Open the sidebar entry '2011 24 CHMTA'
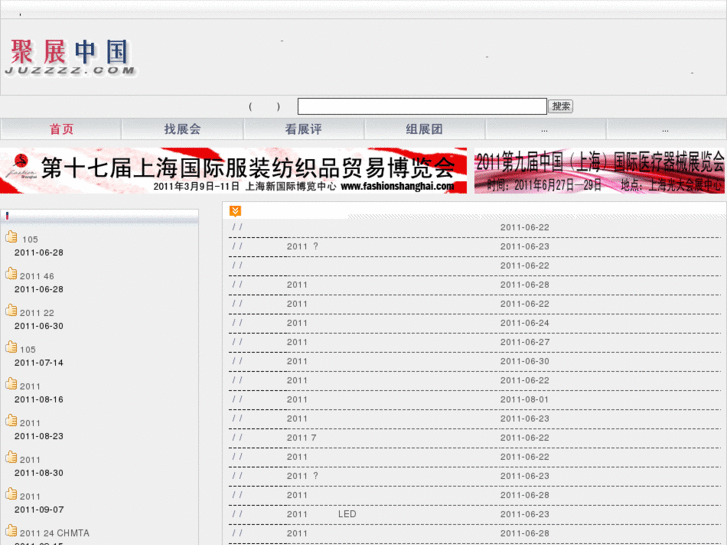This screenshot has height=545, width=727. click(54, 533)
